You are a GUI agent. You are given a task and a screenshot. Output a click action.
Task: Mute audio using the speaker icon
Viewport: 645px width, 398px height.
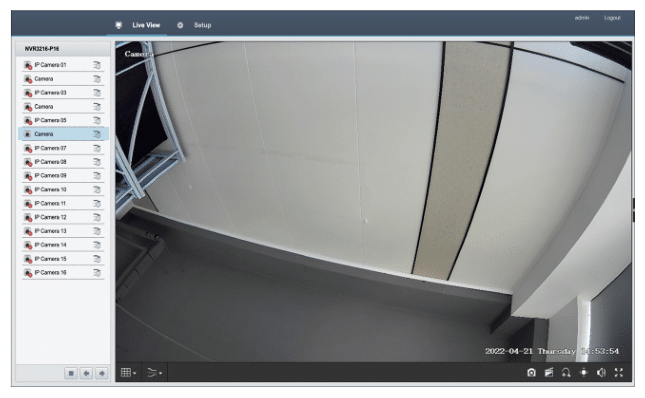[x=601, y=373]
